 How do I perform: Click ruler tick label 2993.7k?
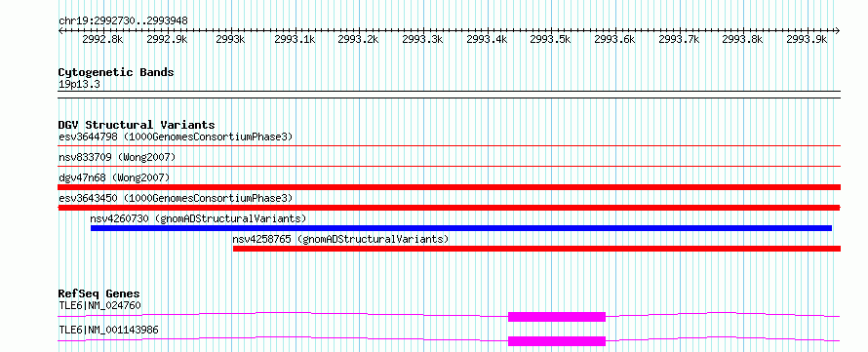[x=679, y=40]
